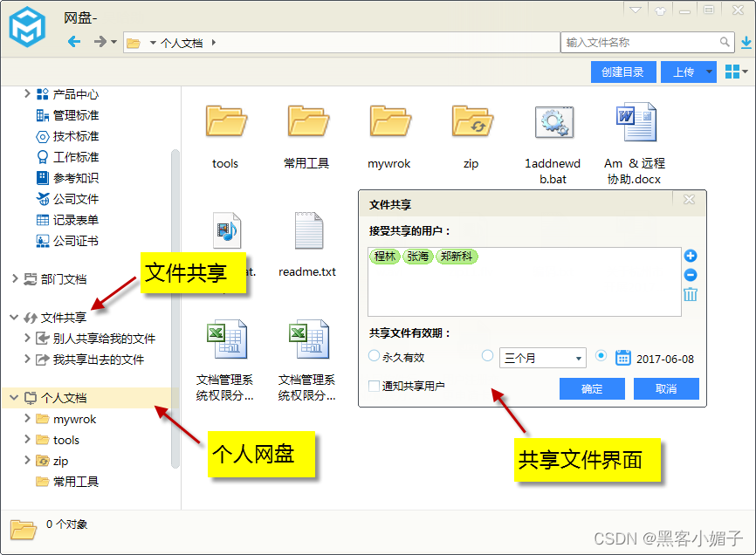756x555 pixels.
Task: Clear share users with trash icon
Action: [x=691, y=294]
